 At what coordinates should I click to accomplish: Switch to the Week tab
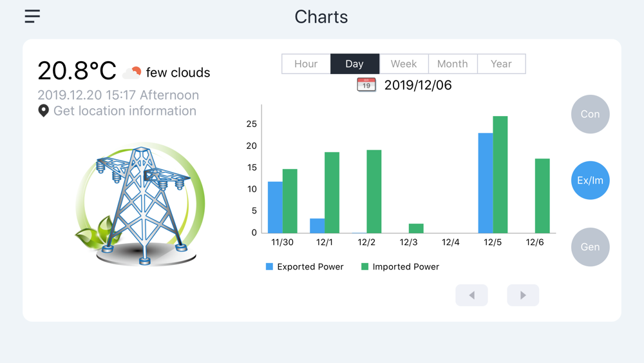pos(404,64)
